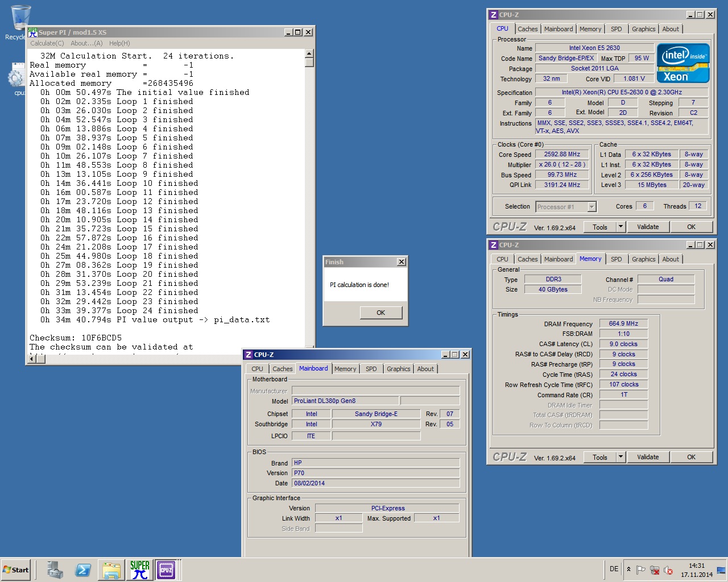728x582 pixels.
Task: Select Mainboard tab in top CPU-Z window
Action: click(x=559, y=29)
